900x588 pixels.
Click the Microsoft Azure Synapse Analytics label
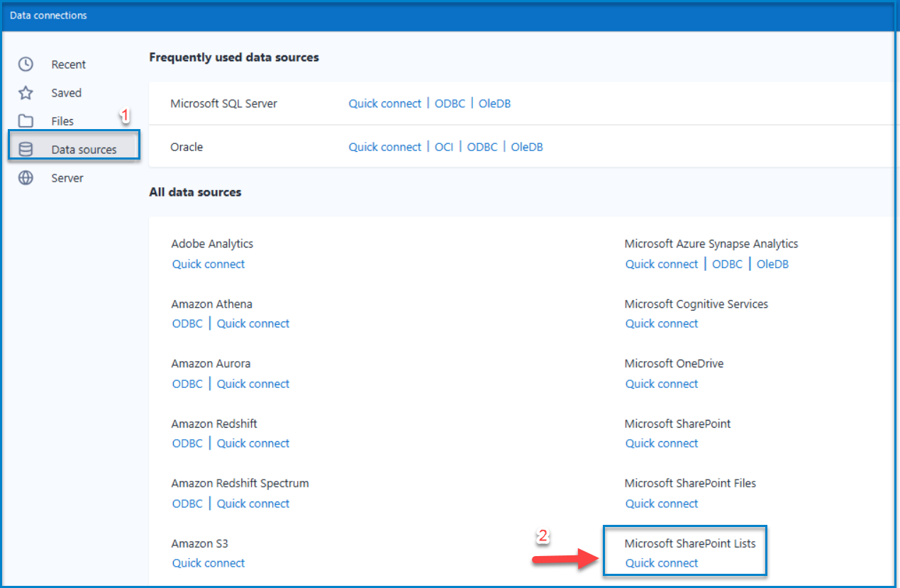click(x=711, y=243)
